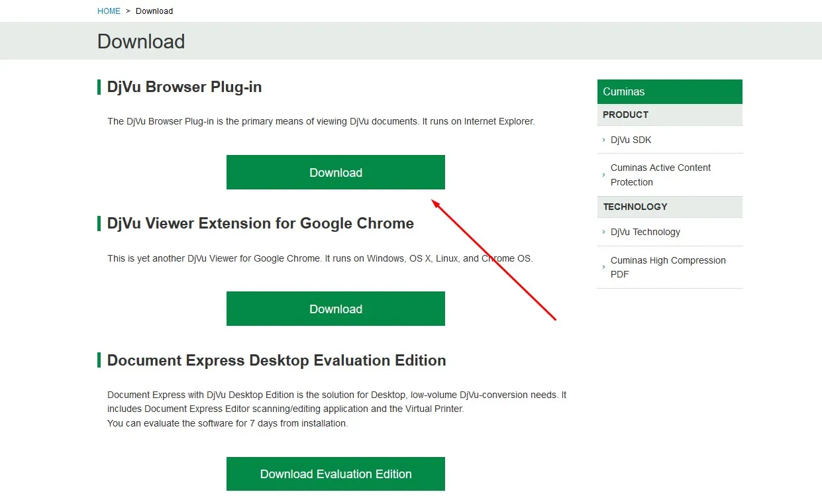Open Cuminas Active Content Protection link
Screen dimensions: 822x504
660,175
